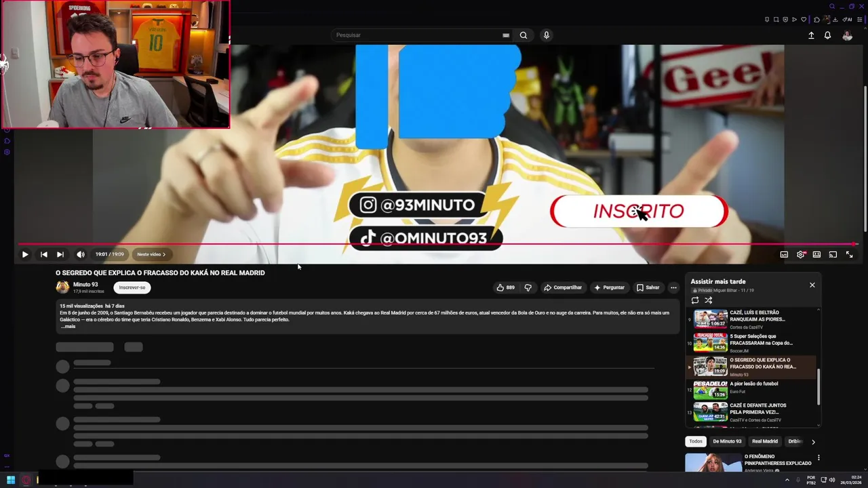Open 'O FENÔMENO PINKPANTHERESS' recommended video
Viewport: 868px width, 488px height.
(x=778, y=460)
